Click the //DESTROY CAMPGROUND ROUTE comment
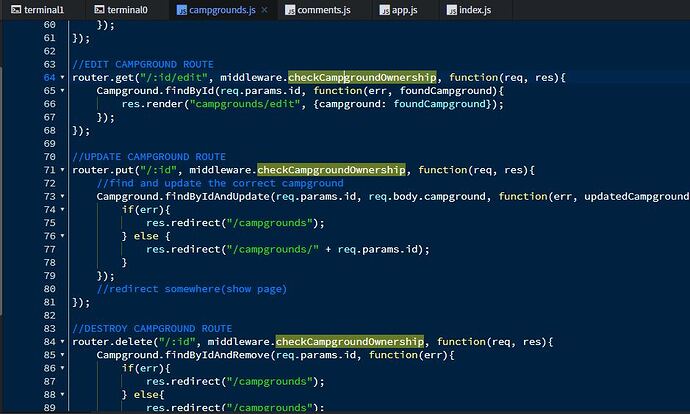 [x=152, y=328]
